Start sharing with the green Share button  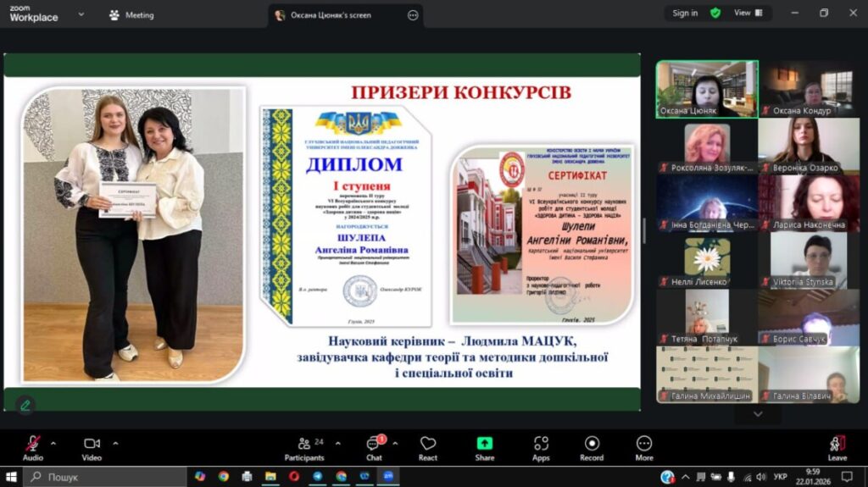pos(484,448)
